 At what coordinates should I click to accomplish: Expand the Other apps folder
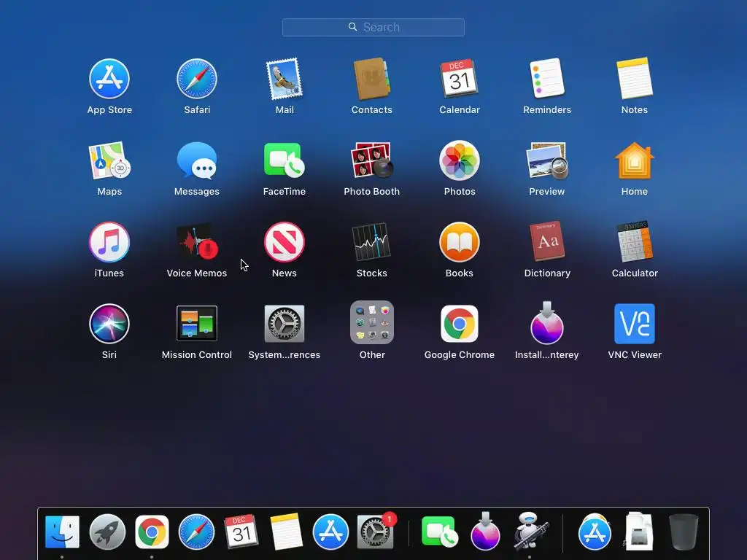tap(371, 322)
